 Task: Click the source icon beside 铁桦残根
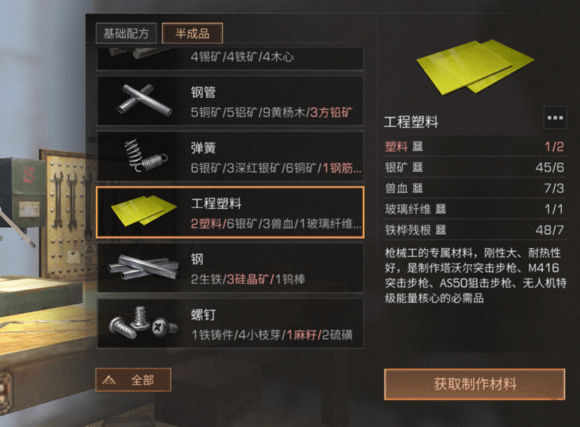click(441, 230)
